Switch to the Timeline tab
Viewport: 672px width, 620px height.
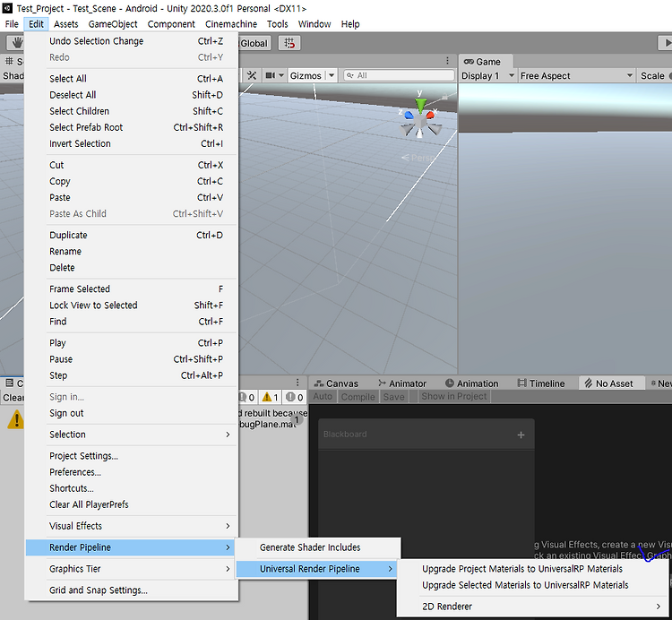[x=541, y=383]
